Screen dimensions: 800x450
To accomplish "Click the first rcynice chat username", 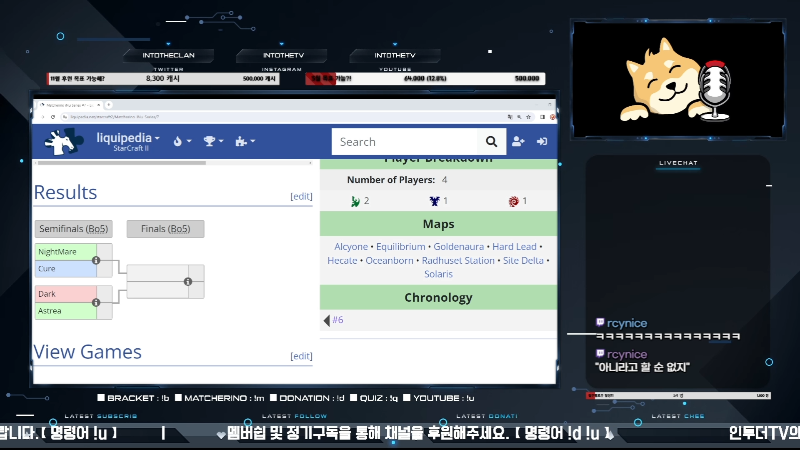I will pyautogui.click(x=627, y=323).
